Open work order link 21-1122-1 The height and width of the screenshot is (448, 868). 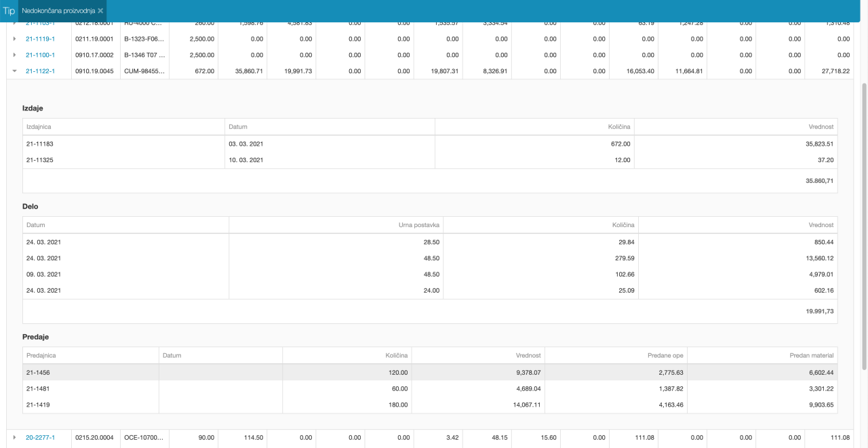pos(40,71)
